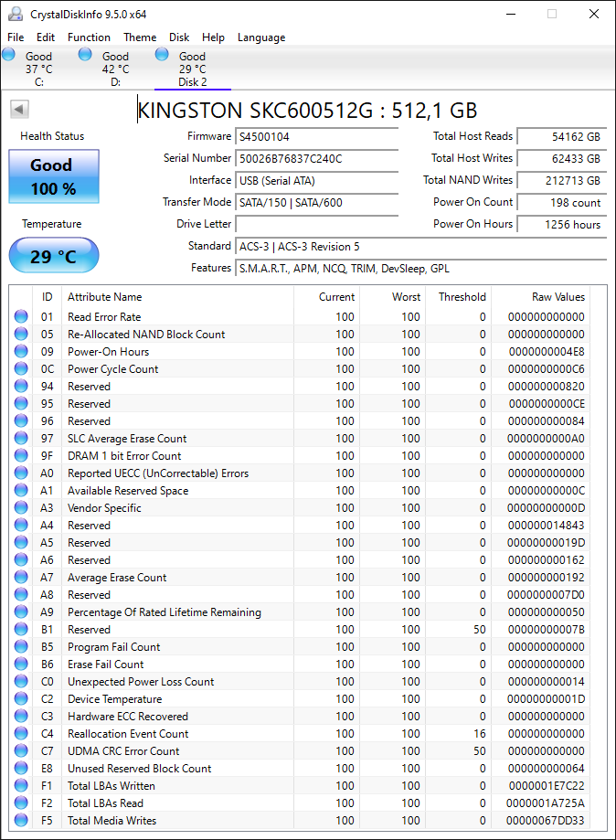Open the Theme menu
Image resolution: width=616 pixels, height=840 pixels.
(x=140, y=37)
